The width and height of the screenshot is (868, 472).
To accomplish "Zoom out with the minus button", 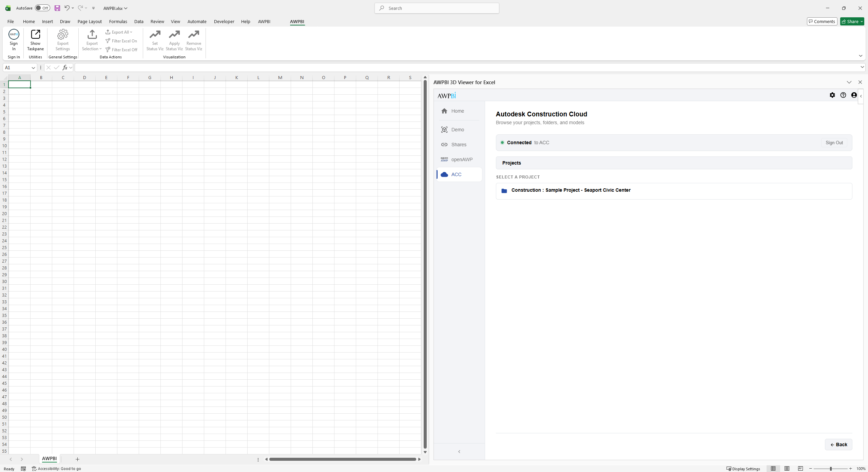I will click(811, 469).
